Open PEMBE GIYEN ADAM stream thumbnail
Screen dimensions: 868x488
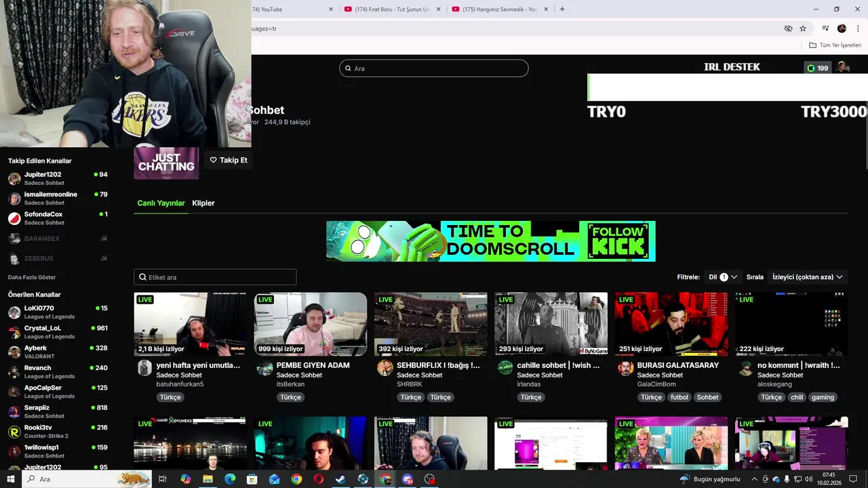click(311, 324)
